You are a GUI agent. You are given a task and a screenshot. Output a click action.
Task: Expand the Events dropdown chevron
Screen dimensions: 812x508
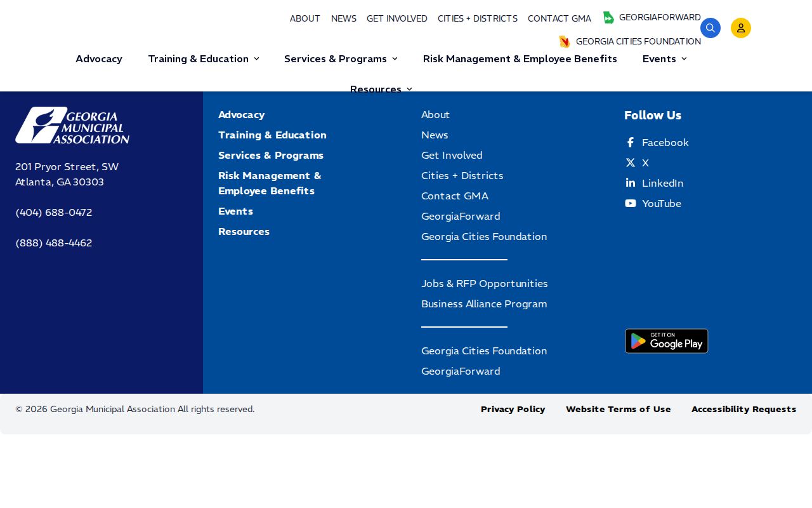click(x=684, y=59)
